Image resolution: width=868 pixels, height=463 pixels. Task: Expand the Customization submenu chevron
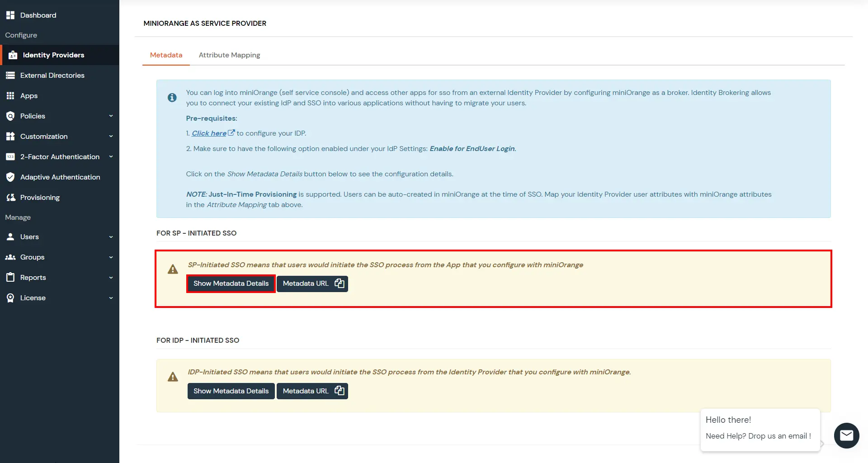point(111,136)
